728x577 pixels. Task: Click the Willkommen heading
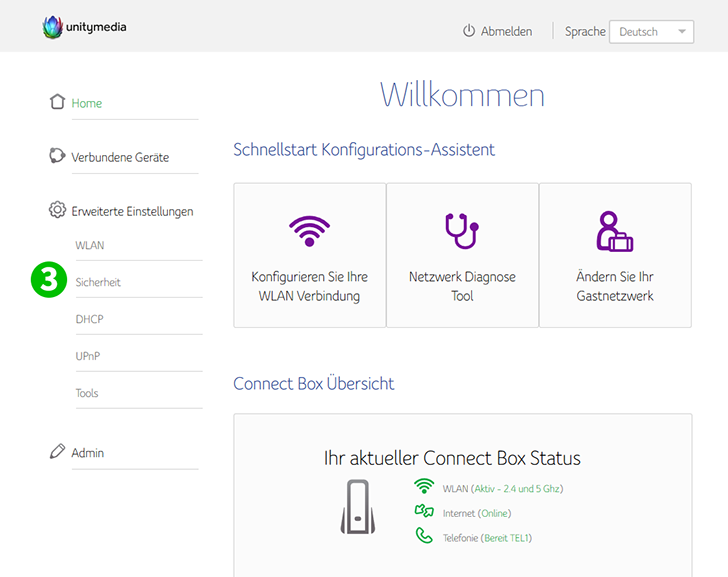tap(462, 95)
